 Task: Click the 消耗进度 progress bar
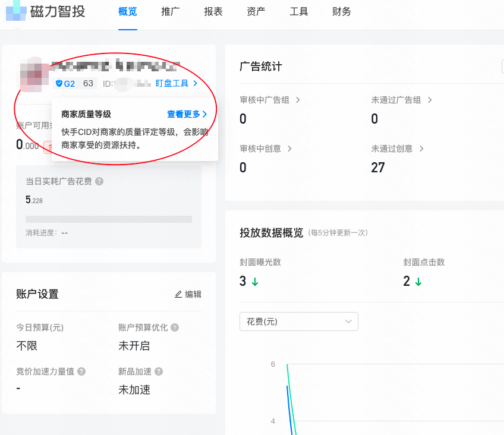[109, 220]
